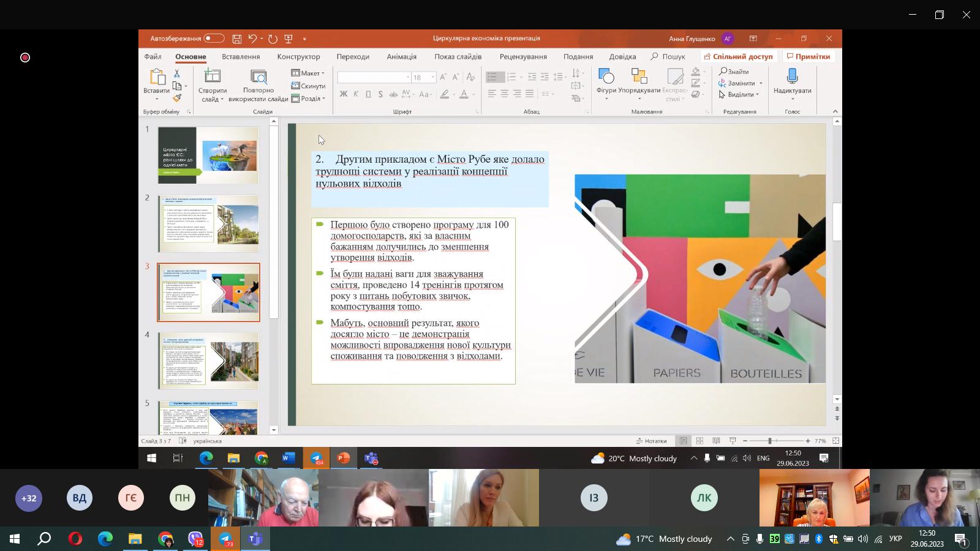Open the Фігури shapes gallery

pyautogui.click(x=606, y=83)
